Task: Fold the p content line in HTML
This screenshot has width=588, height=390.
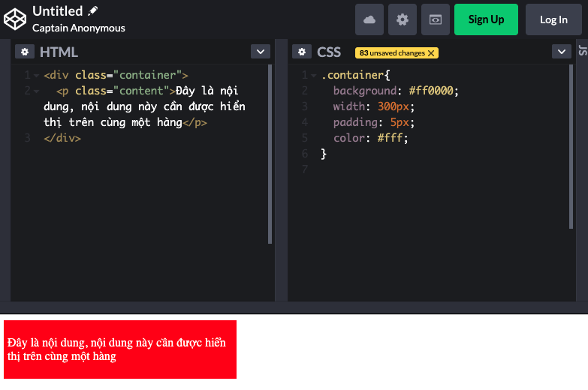Action: (36, 91)
